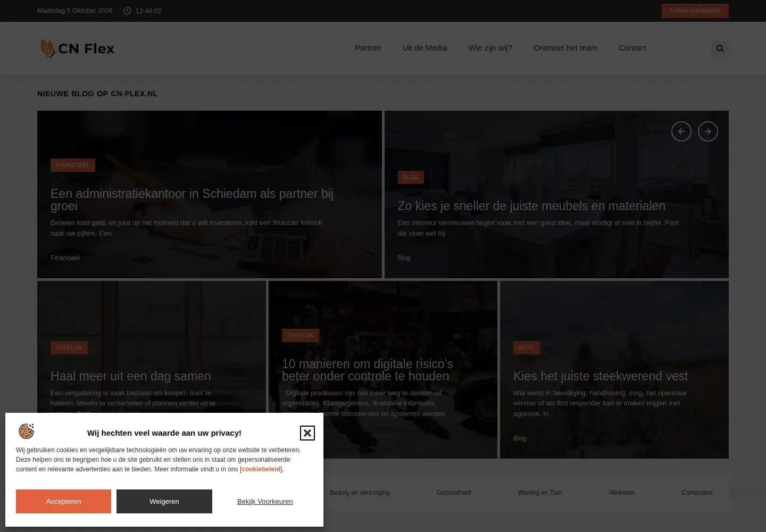Go to previous slide arrow
This screenshot has height=532, width=766.
(x=681, y=131)
